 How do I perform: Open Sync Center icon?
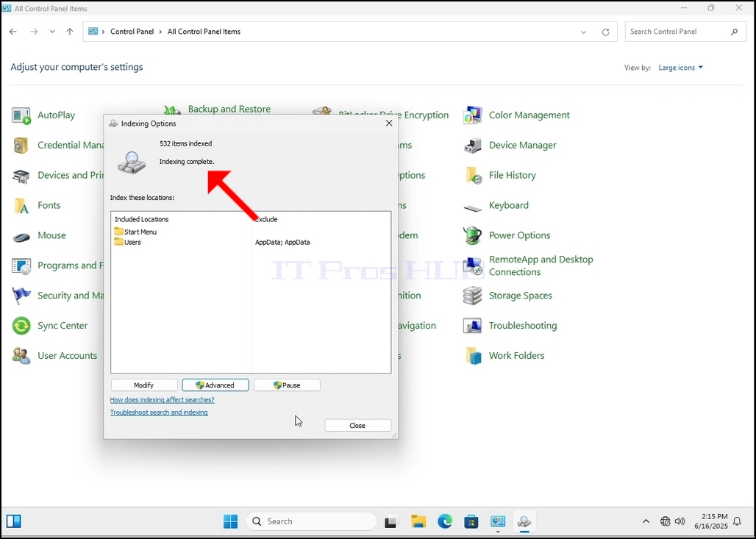pyautogui.click(x=21, y=326)
